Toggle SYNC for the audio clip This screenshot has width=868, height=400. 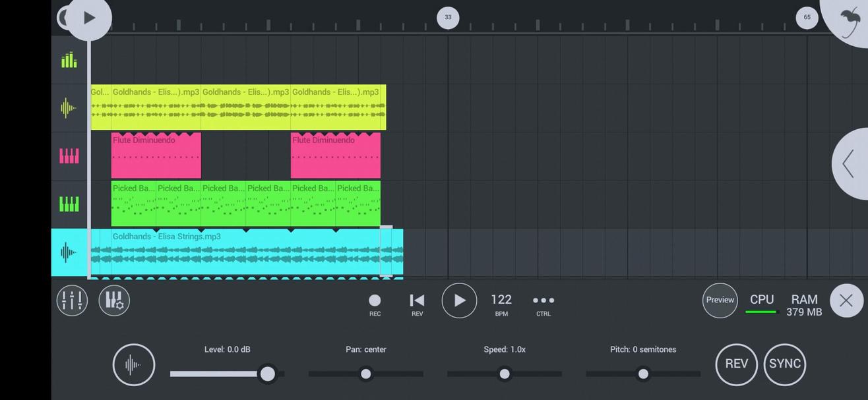coord(785,364)
